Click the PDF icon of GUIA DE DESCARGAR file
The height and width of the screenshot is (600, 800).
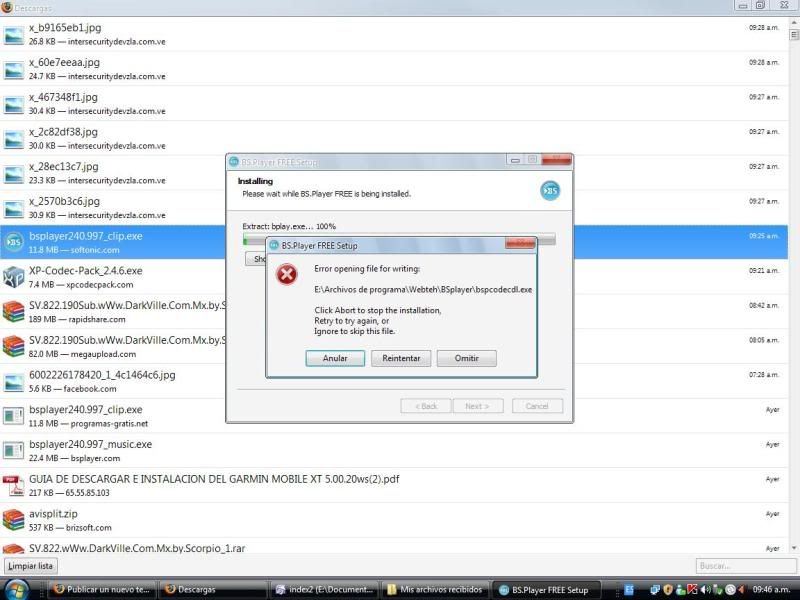tap(13, 486)
